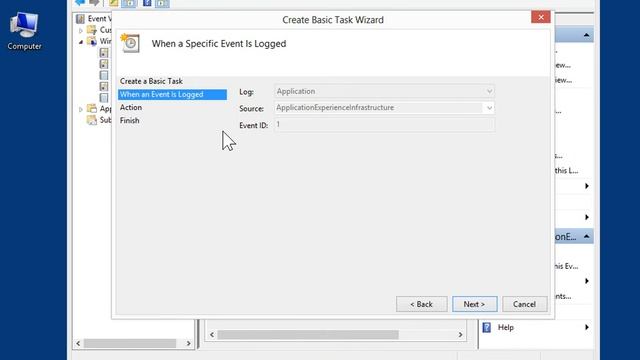This screenshot has width=640, height=360.
Task: Expand the Applications and Services Logs node
Action: [81, 109]
